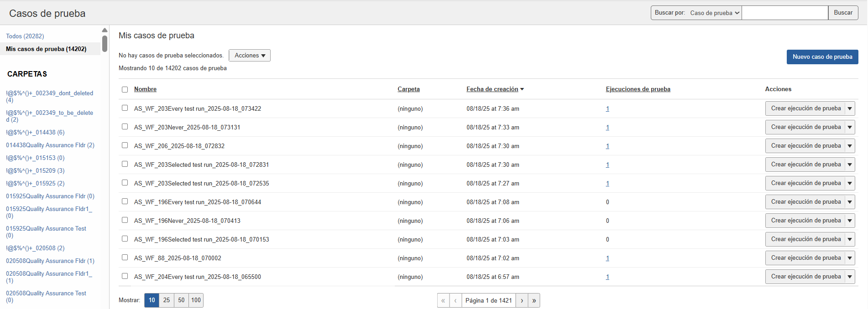The image size is (868, 309).
Task: Click Nuevo caso de prueba button
Action: [x=822, y=57]
